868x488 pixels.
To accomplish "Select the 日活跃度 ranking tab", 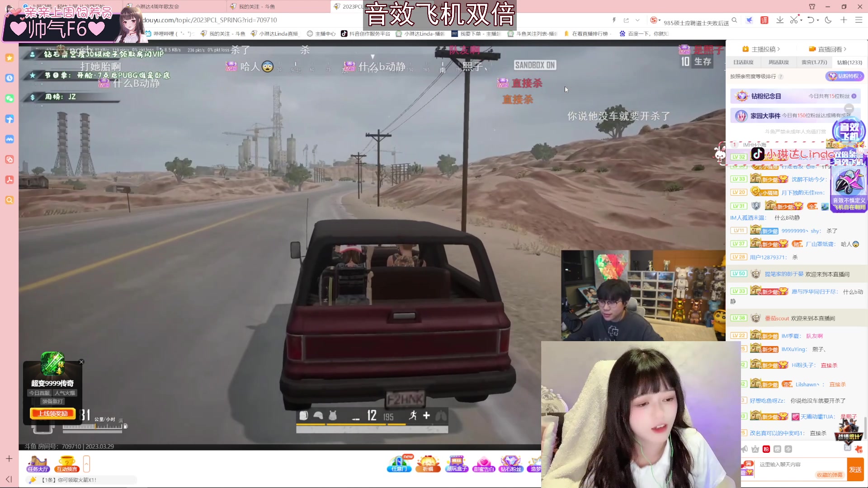I will (x=743, y=62).
